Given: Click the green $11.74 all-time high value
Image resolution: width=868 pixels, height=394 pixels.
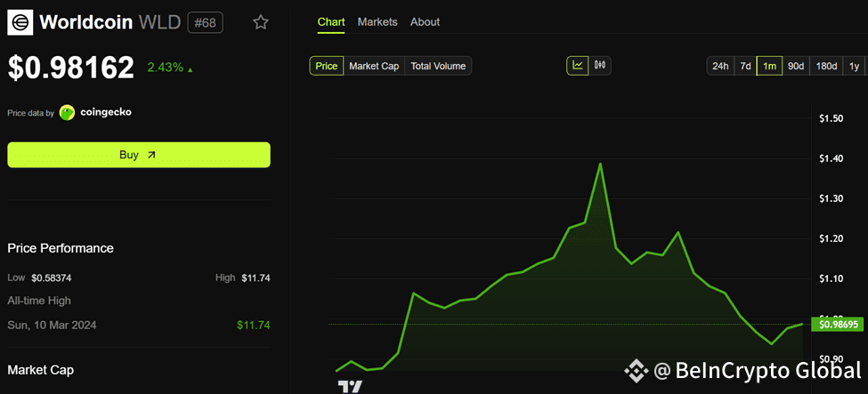Looking at the screenshot, I should (x=256, y=325).
